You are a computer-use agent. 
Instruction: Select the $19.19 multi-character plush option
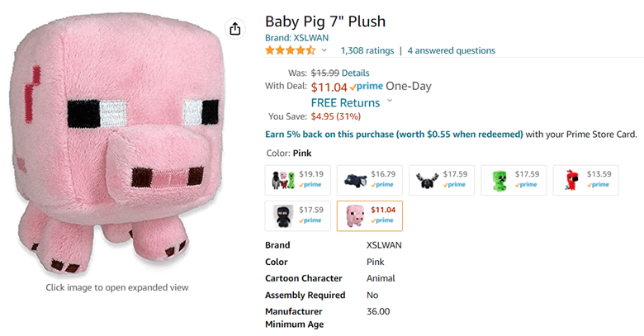(298, 179)
